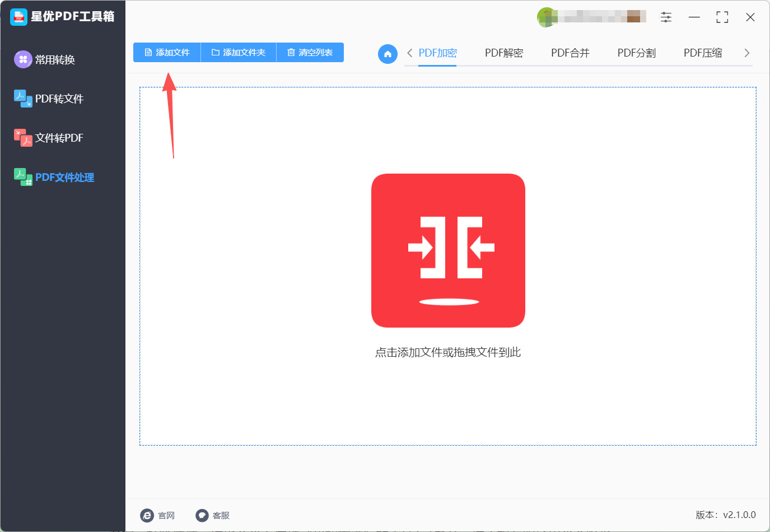Minimize the window
770x532 pixels.
(x=694, y=17)
